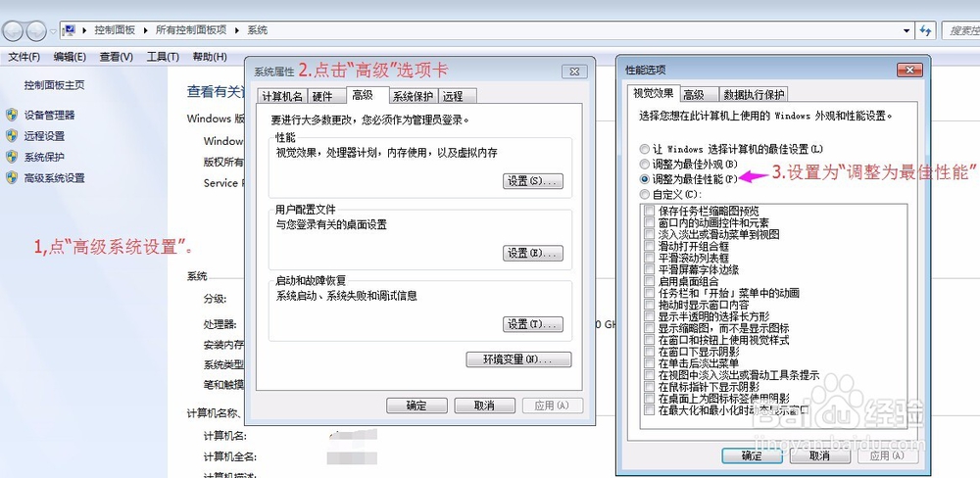Expand the breadcrumb arrow before 系统
The height and width of the screenshot is (478, 980).
click(237, 30)
